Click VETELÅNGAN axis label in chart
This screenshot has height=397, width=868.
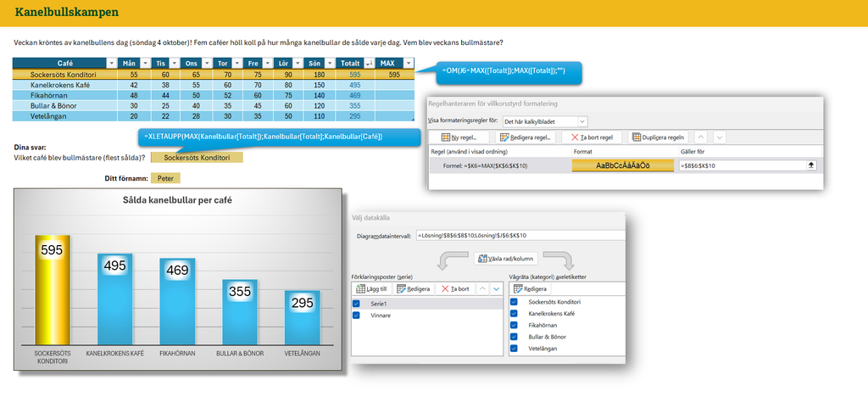[303, 353]
